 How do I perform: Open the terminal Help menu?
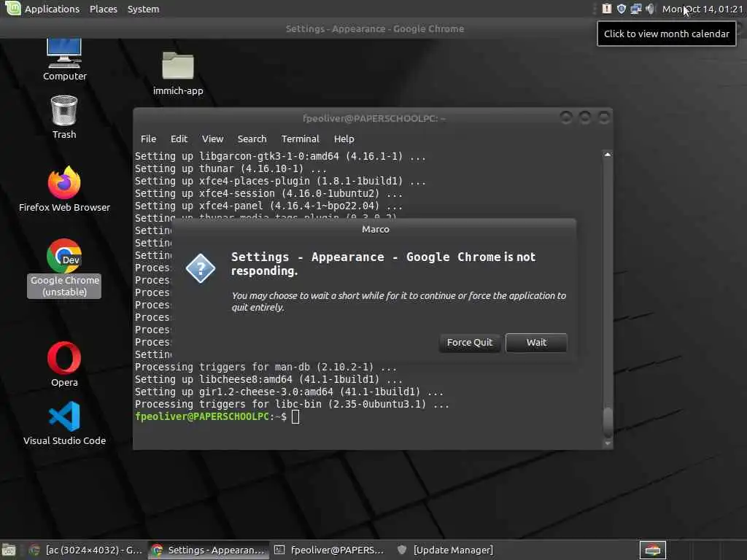[344, 139]
